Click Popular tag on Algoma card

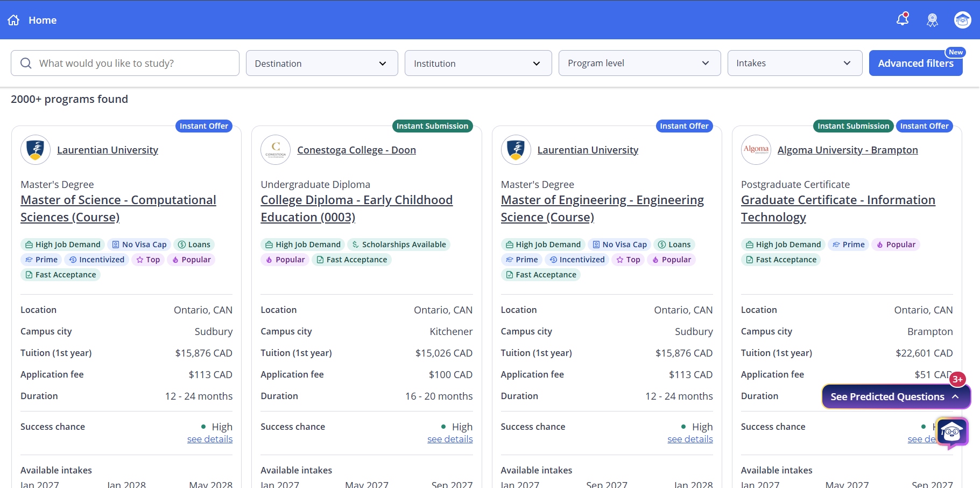tap(896, 245)
